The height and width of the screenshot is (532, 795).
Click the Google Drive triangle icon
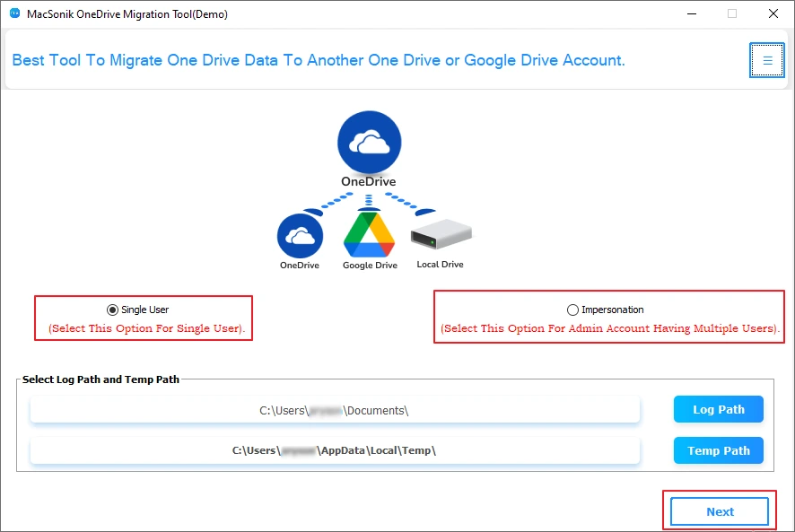point(369,235)
